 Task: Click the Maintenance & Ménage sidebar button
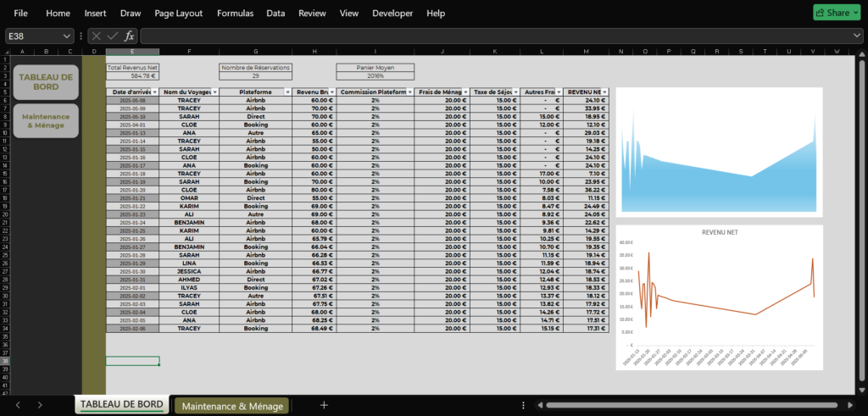pyautogui.click(x=46, y=120)
